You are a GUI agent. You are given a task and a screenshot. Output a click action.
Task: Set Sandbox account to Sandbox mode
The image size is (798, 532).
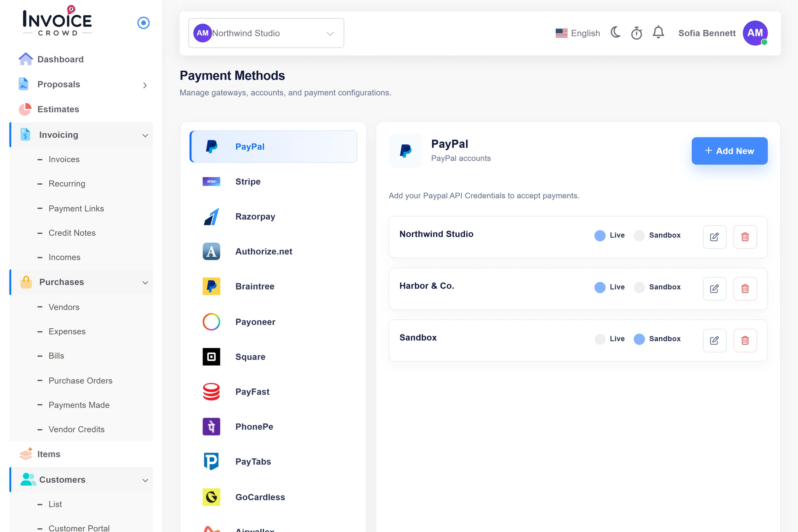639,339
